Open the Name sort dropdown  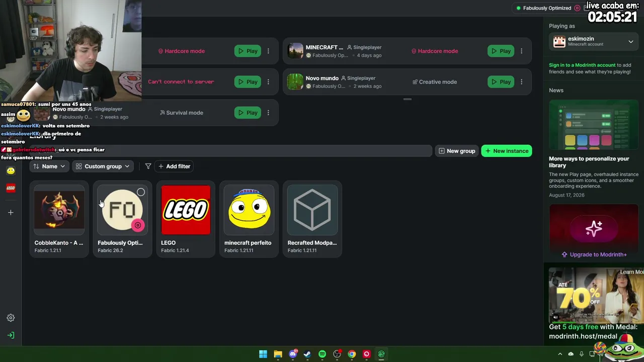[x=49, y=166]
